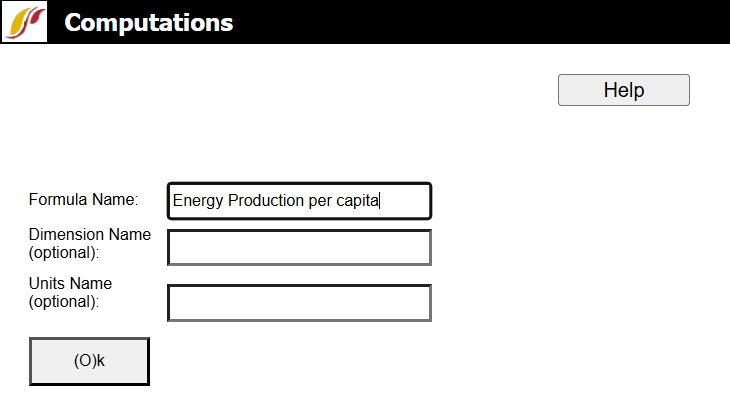Screen dimensions: 730x406
Task: Click empty space after text in Formula Name field
Action: (x=405, y=200)
